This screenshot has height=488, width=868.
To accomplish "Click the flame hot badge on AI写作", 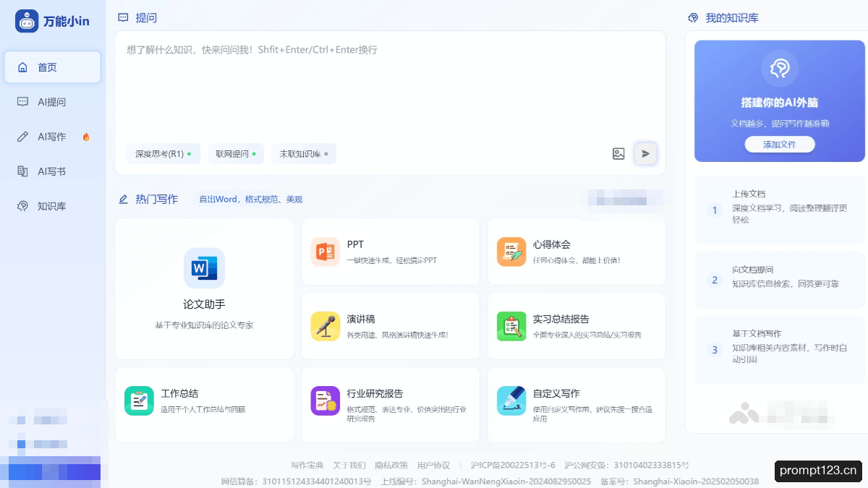I will (x=86, y=137).
